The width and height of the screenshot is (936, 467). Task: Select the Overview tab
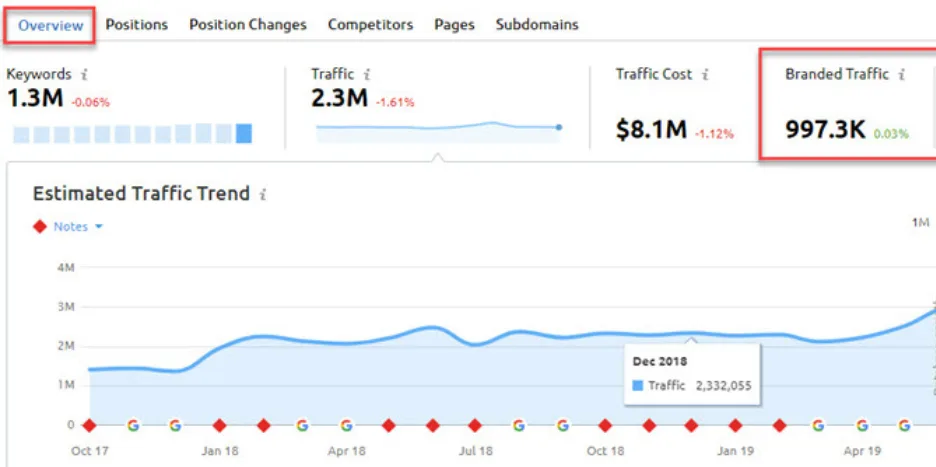50,25
